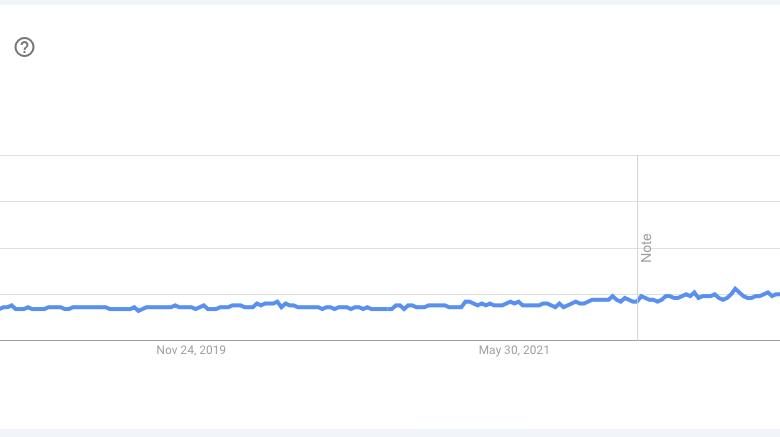Click the "Nov 24, 2019" axis date label
Image resolution: width=780 pixels, height=437 pixels.
click(191, 350)
